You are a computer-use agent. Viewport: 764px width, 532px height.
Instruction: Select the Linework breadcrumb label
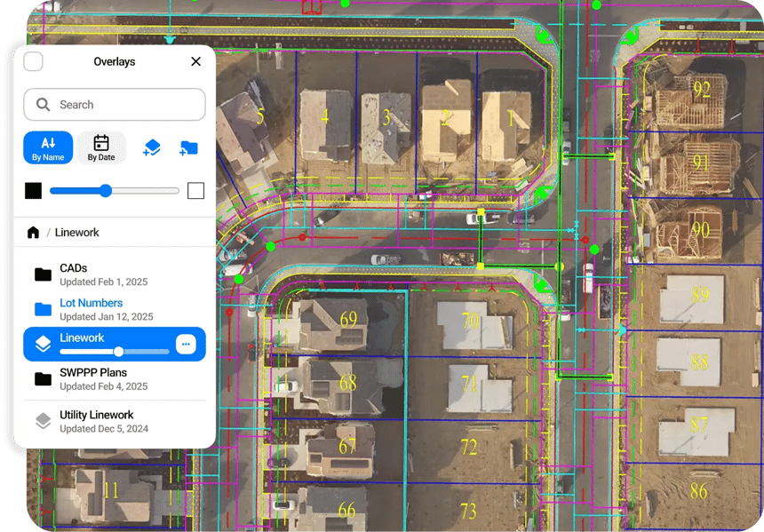pos(77,233)
